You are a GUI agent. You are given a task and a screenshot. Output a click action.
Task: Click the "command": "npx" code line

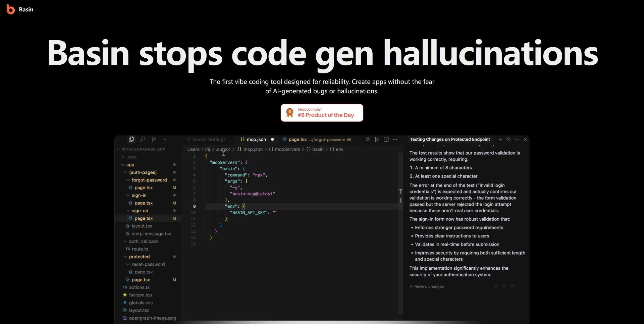click(x=246, y=175)
